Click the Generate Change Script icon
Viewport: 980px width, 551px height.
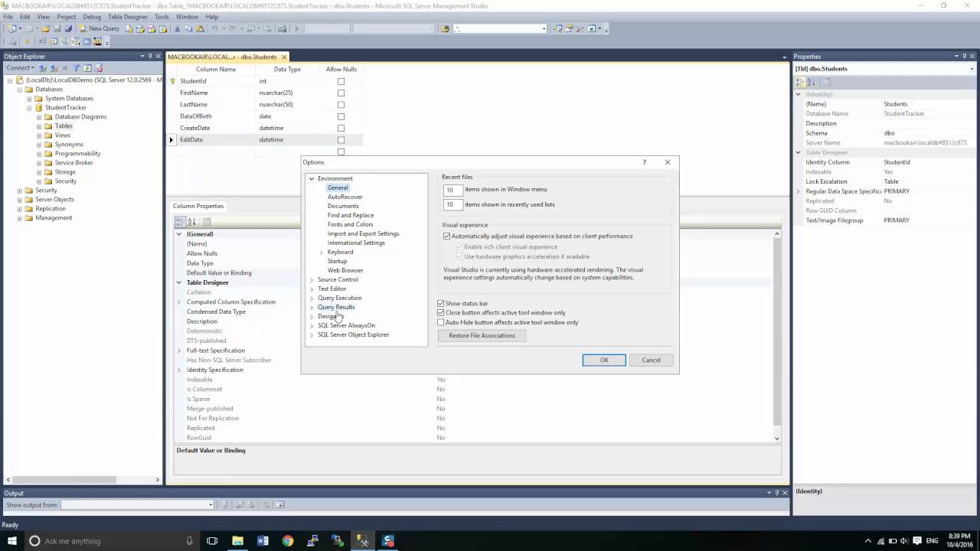tap(11, 41)
